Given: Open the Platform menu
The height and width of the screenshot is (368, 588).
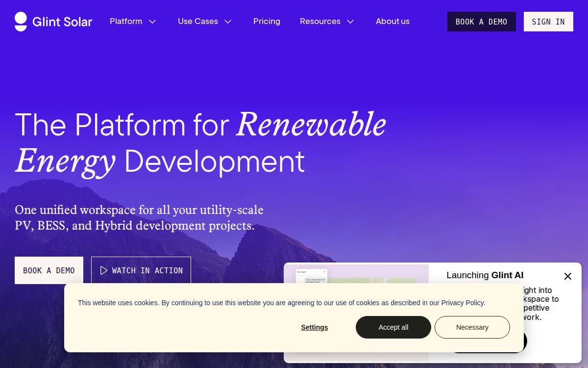Looking at the screenshot, I should [126, 21].
